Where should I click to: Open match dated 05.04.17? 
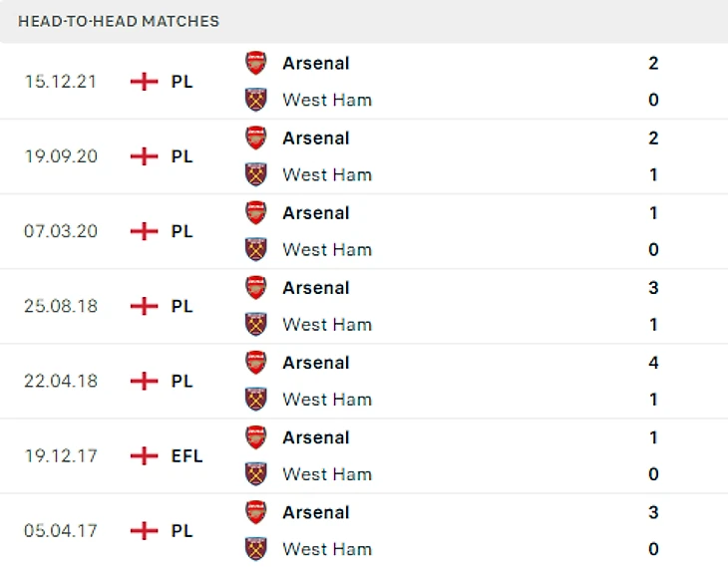pos(61,530)
